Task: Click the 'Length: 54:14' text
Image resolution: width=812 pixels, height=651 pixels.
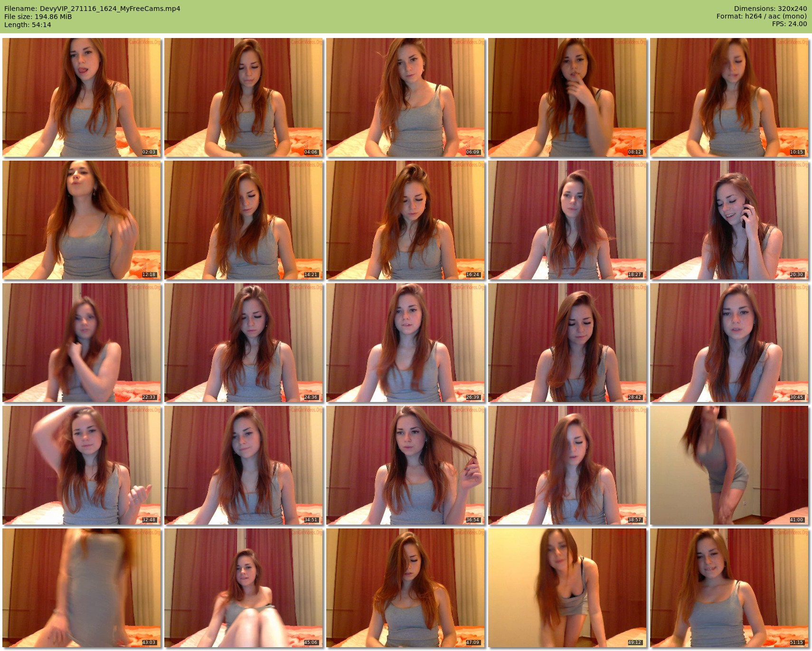Action: tap(28, 25)
